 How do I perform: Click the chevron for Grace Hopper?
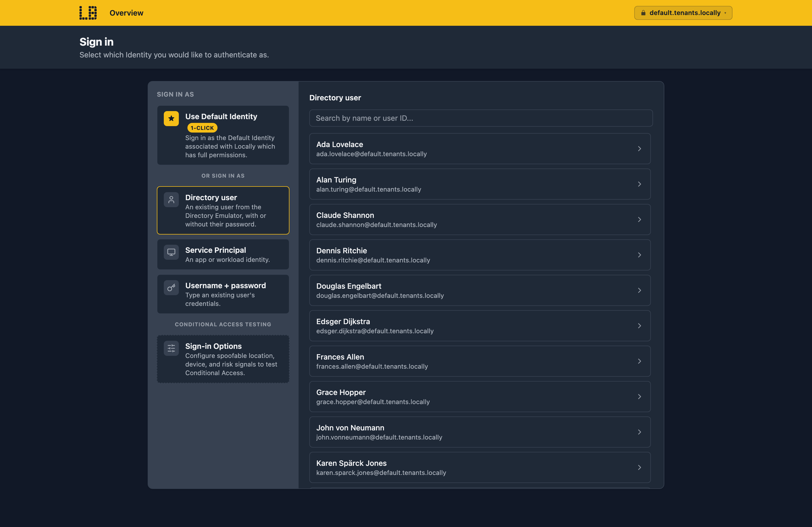(x=639, y=397)
